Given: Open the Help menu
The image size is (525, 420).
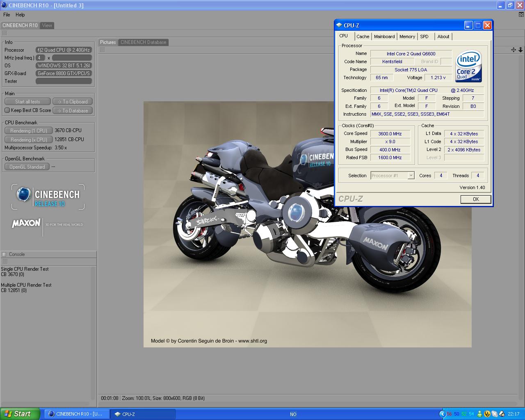Looking at the screenshot, I should (20, 15).
